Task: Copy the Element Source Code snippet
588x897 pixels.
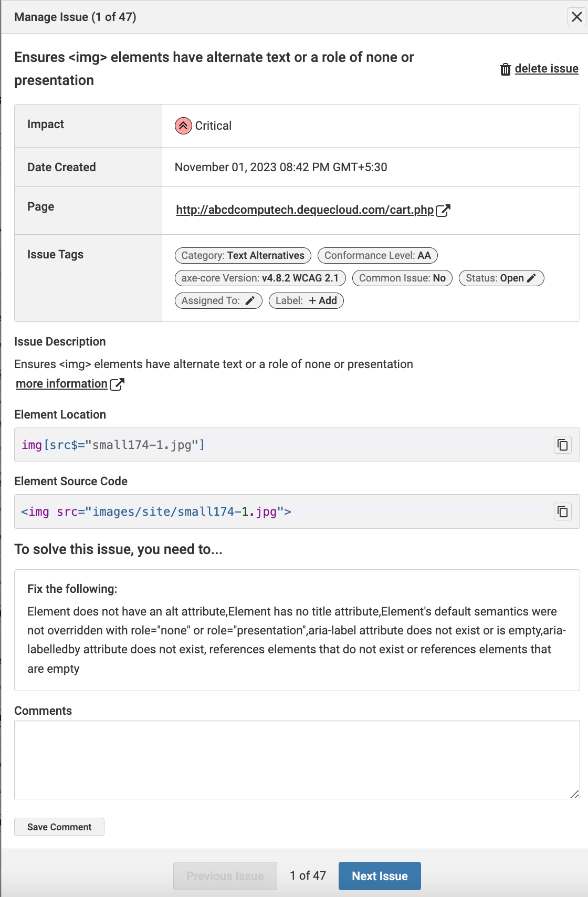Action: 563,512
